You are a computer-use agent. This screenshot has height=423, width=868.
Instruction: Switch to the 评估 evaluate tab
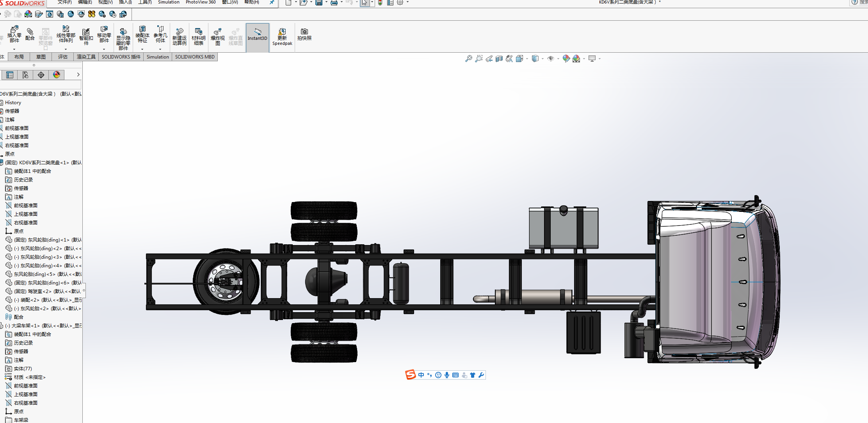(62, 57)
